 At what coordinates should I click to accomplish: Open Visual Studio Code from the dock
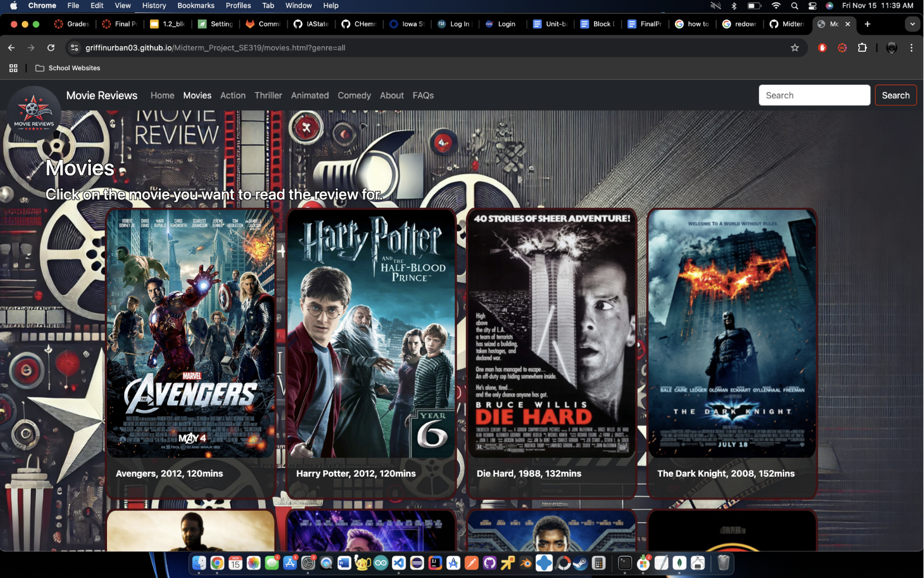click(398, 563)
